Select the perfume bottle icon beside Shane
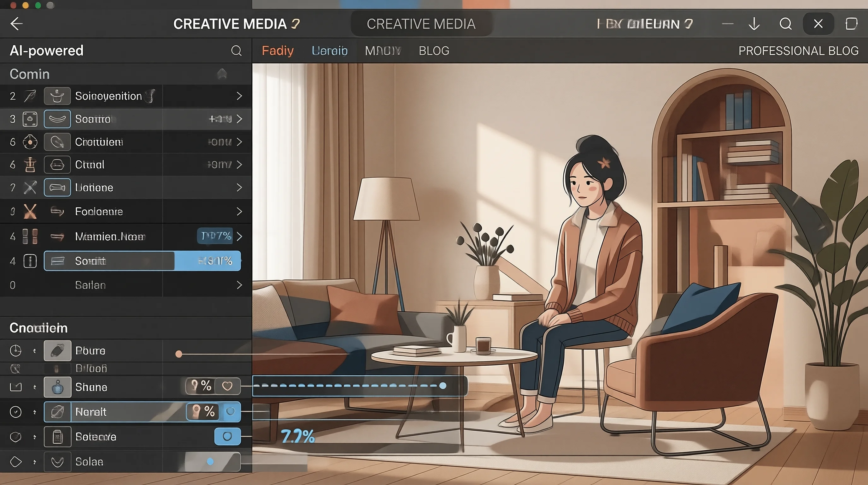This screenshot has height=485, width=868. point(57,387)
